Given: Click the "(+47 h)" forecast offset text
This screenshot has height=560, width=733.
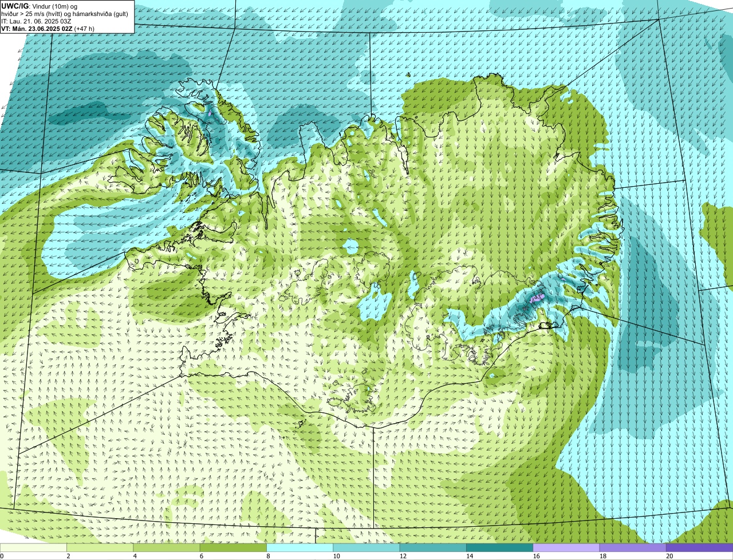Looking at the screenshot, I should click(x=84, y=29).
